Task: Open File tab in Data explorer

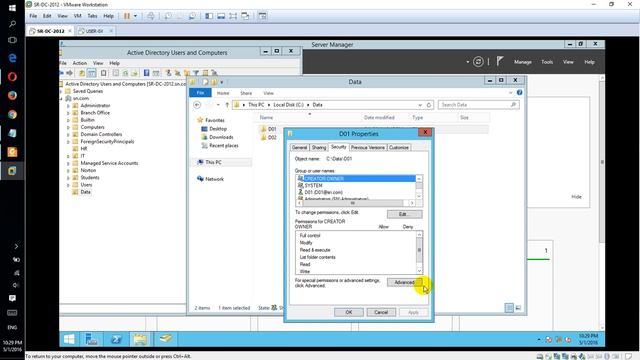Action: [200, 93]
